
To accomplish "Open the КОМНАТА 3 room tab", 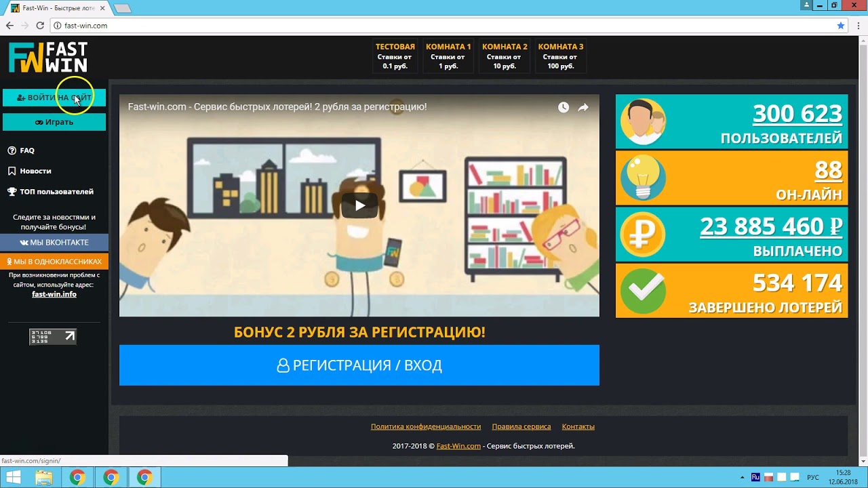I will pyautogui.click(x=561, y=56).
